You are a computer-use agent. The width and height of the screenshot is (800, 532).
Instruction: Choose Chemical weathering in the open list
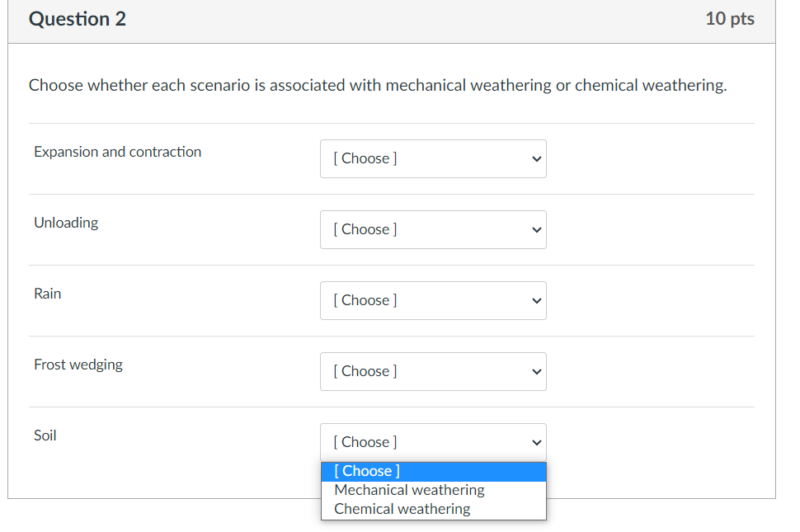(x=402, y=509)
